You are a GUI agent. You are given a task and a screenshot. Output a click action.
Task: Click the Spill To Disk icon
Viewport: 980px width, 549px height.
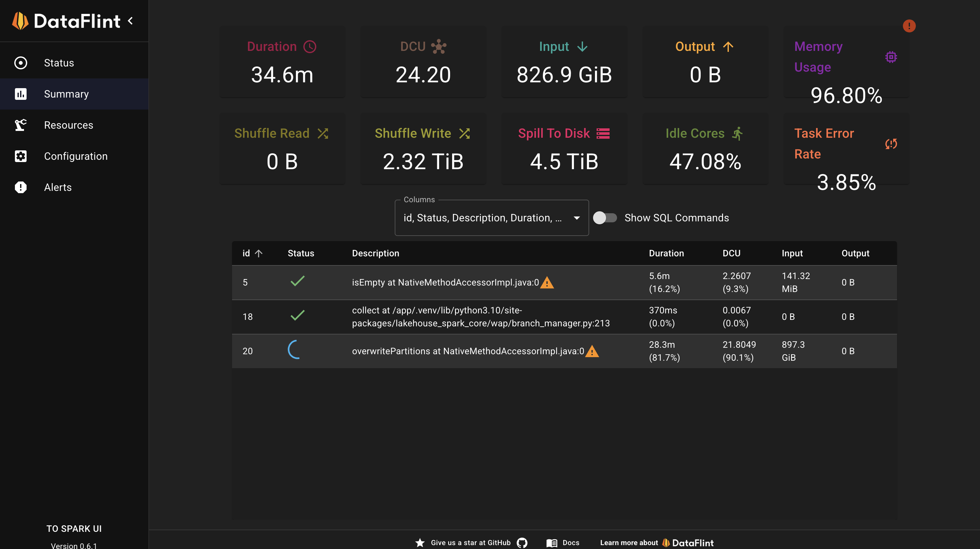click(603, 134)
